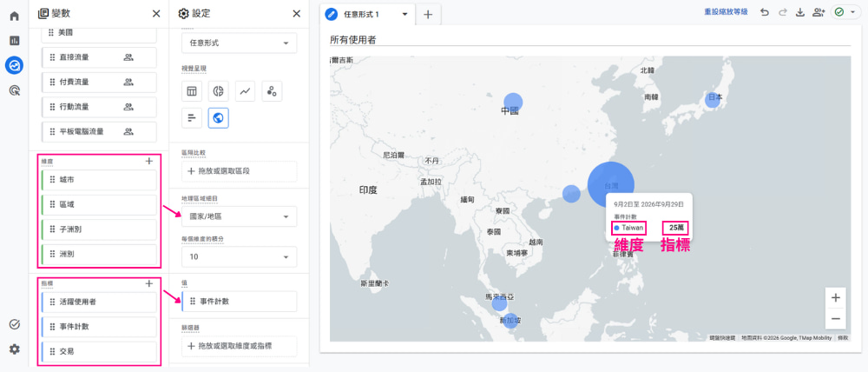Screen dimensions: 868x372
Task: Open tab options arrow for 任意形式 1
Action: (404, 15)
